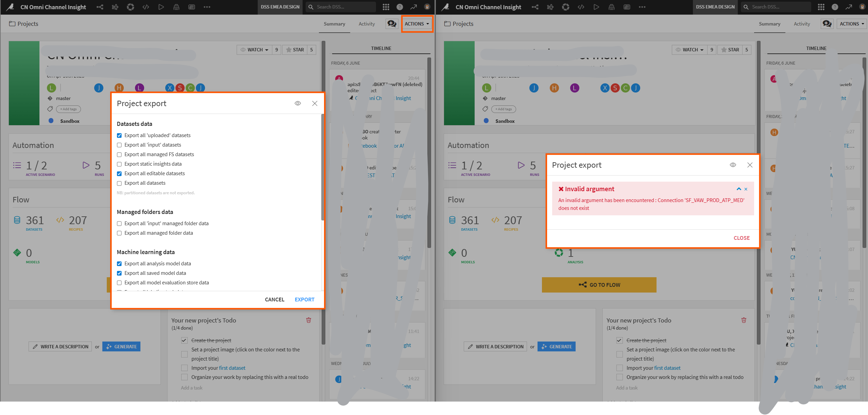Tick 'Export all managed folder data'
The image size is (868, 415).
point(119,233)
